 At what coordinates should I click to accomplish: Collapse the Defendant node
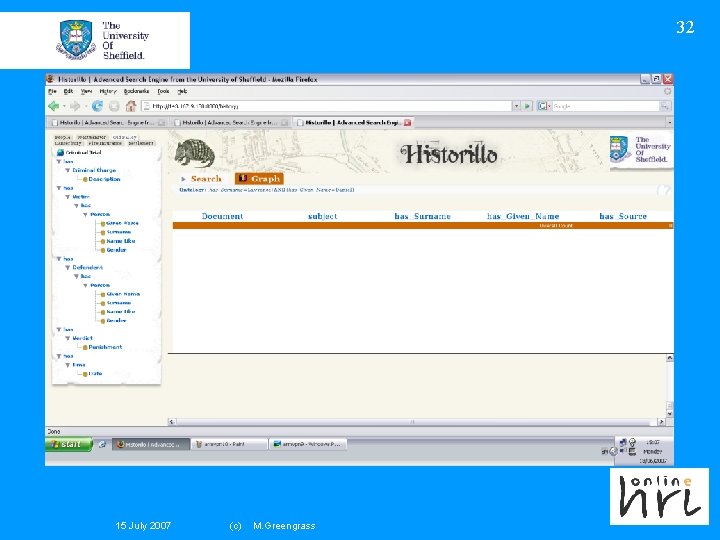(68, 267)
